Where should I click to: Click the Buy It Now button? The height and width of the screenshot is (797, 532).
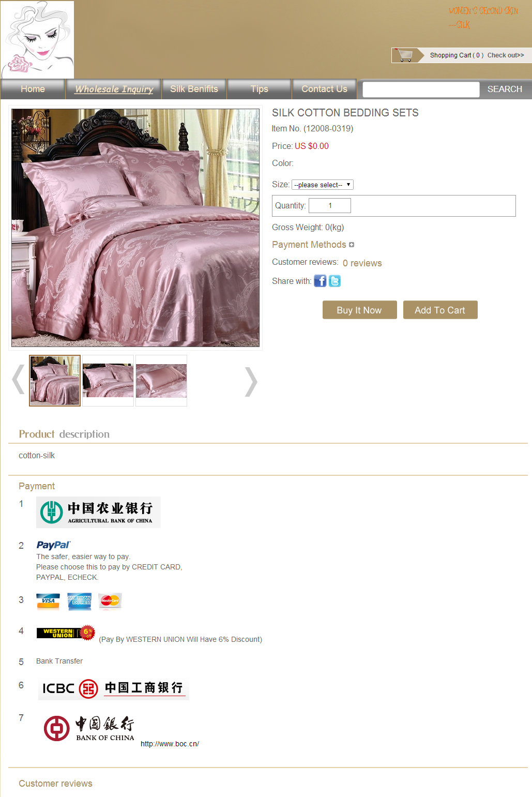click(x=359, y=310)
